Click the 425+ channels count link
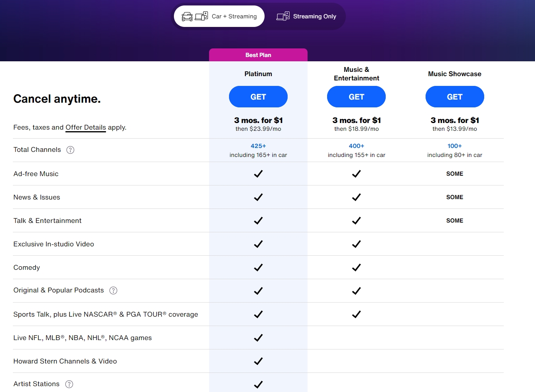This screenshot has width=535, height=392. (258, 146)
